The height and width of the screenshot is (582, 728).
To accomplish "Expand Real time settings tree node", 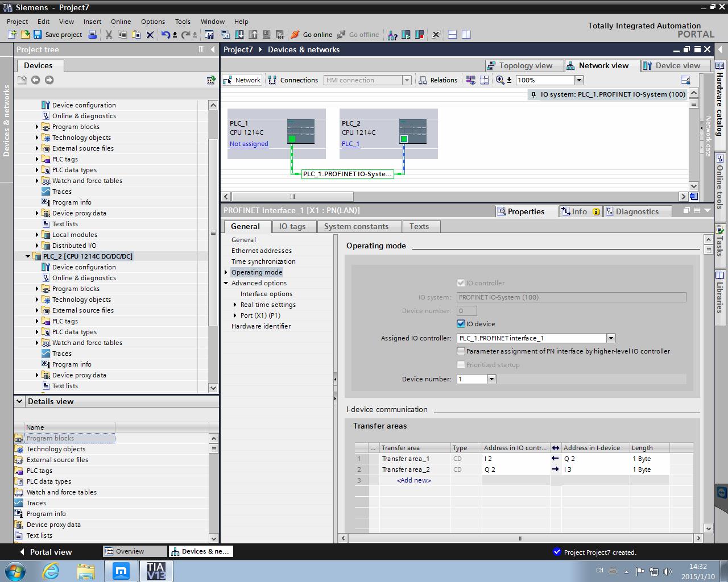I will [235, 305].
